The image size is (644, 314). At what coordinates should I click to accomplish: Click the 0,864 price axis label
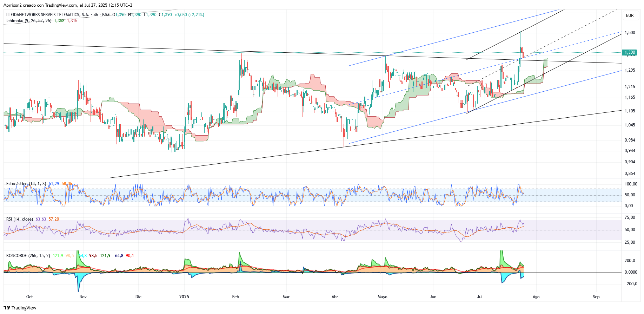pyautogui.click(x=630, y=174)
